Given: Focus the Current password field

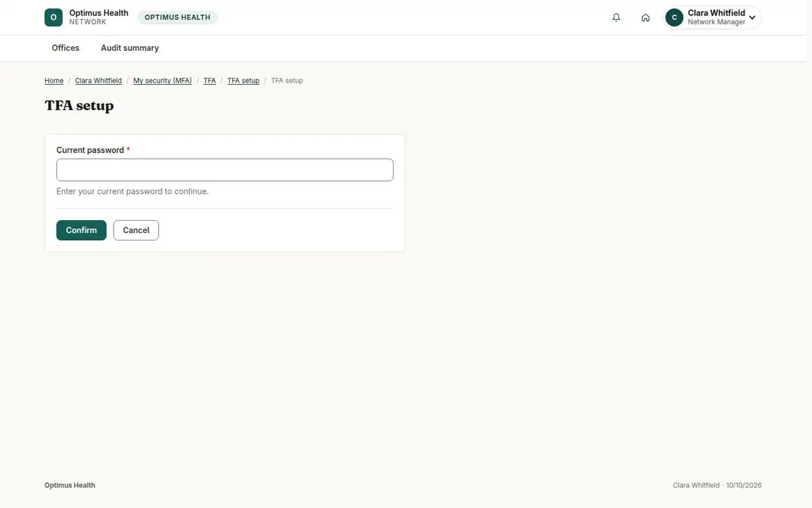Looking at the screenshot, I should pyautogui.click(x=225, y=170).
